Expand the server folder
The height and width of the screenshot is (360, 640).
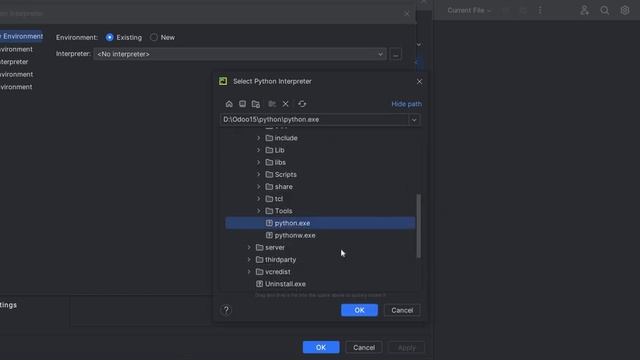pyautogui.click(x=249, y=247)
